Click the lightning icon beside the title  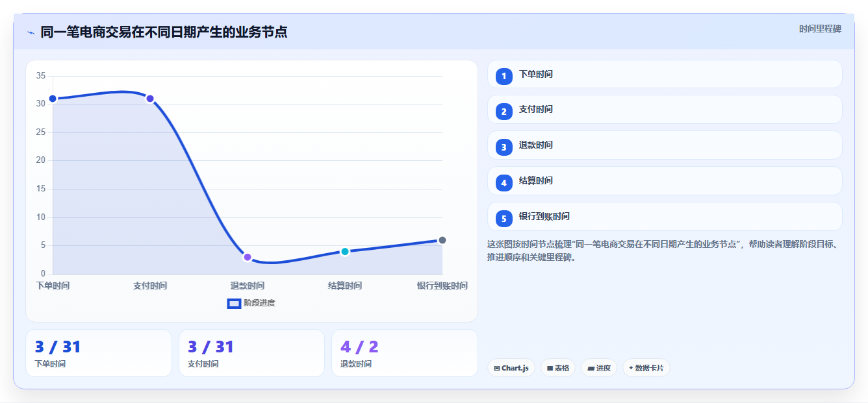pos(31,32)
